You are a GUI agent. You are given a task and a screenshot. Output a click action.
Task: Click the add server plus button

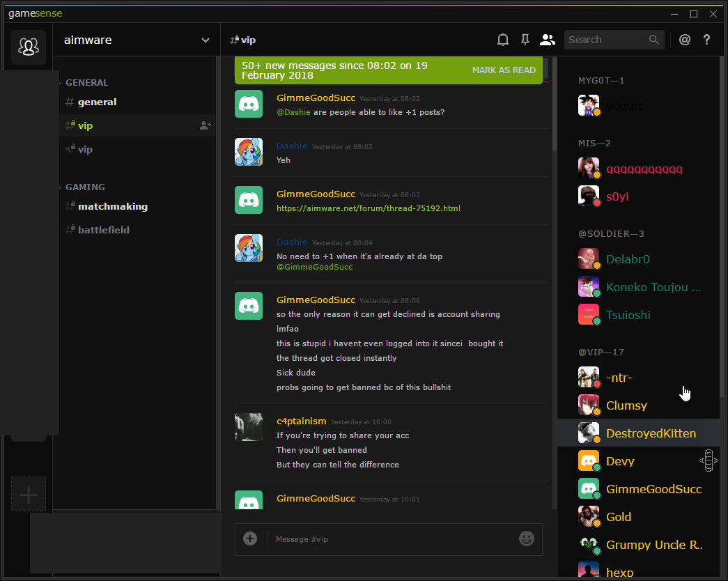tap(29, 494)
